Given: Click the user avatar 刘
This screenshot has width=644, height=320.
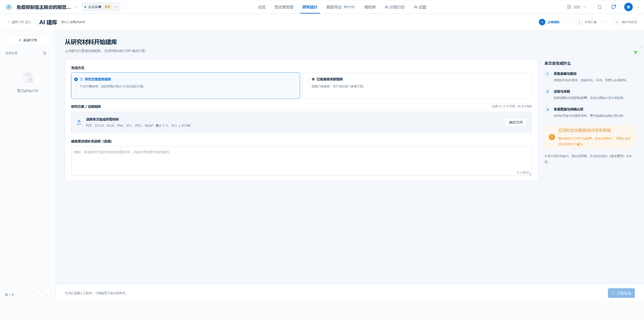Looking at the screenshot, I should click(628, 7).
